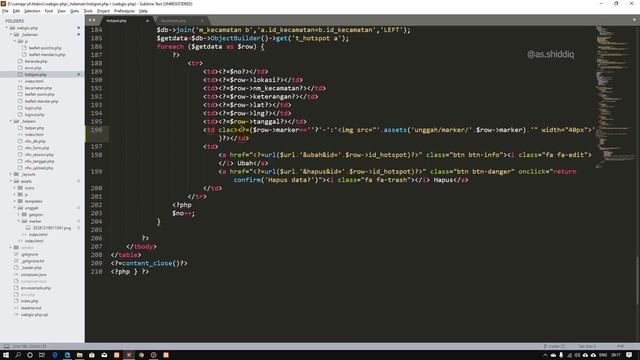Close the hotspot.php tab

pos(147,21)
